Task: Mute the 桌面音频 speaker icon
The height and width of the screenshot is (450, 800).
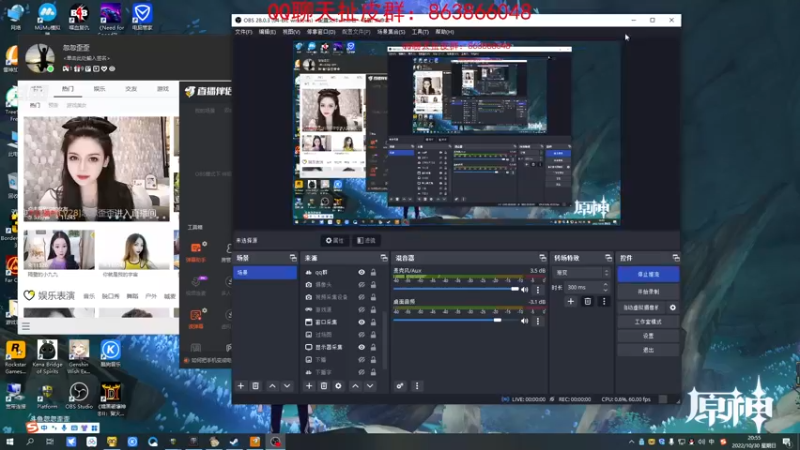Action: [x=524, y=321]
